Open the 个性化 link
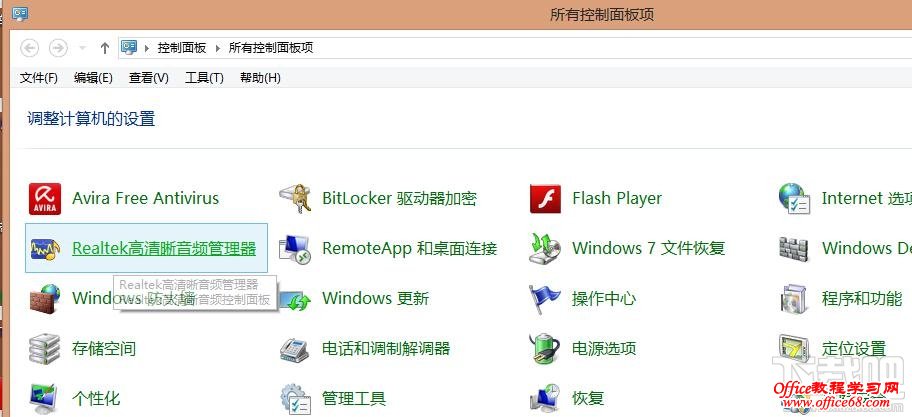The height and width of the screenshot is (417, 912). pos(96,399)
